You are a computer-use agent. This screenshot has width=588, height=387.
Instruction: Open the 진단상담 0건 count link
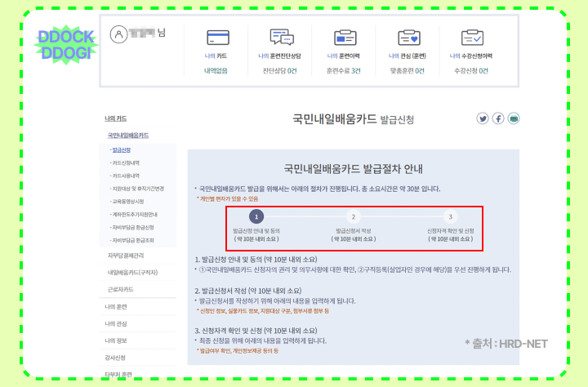[x=279, y=70]
